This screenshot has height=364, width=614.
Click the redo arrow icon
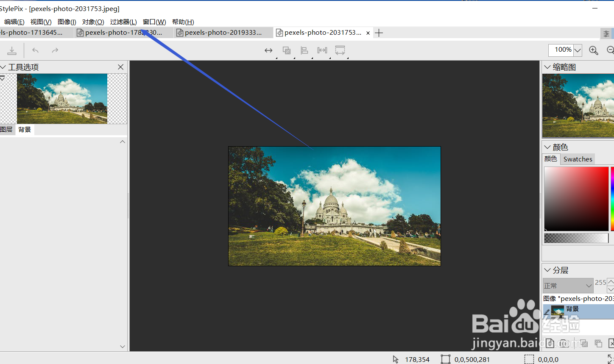(x=55, y=50)
